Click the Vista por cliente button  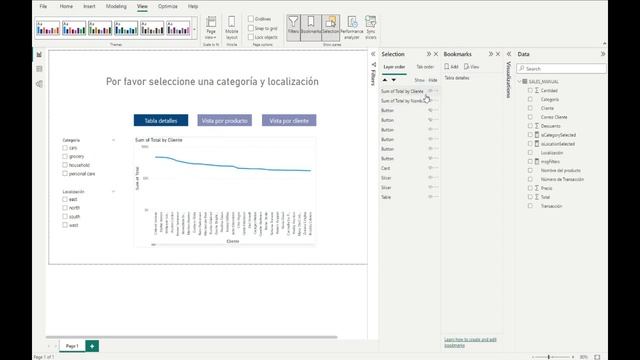(x=289, y=120)
